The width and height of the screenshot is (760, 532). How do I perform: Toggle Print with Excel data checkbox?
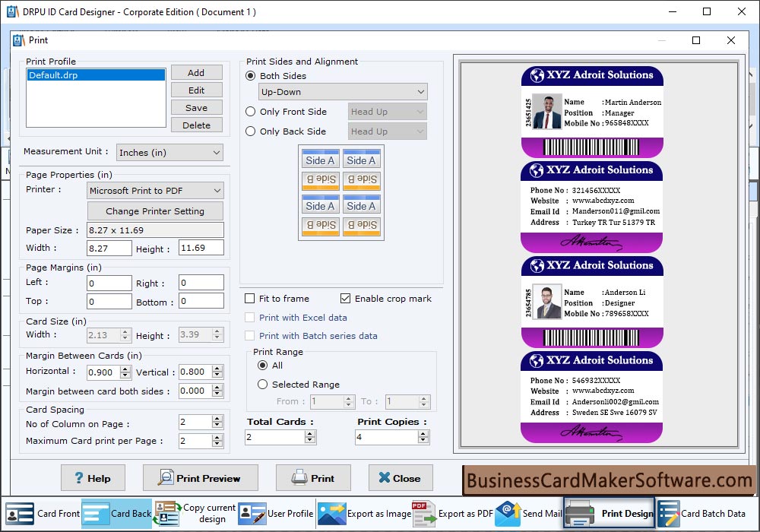pyautogui.click(x=249, y=318)
